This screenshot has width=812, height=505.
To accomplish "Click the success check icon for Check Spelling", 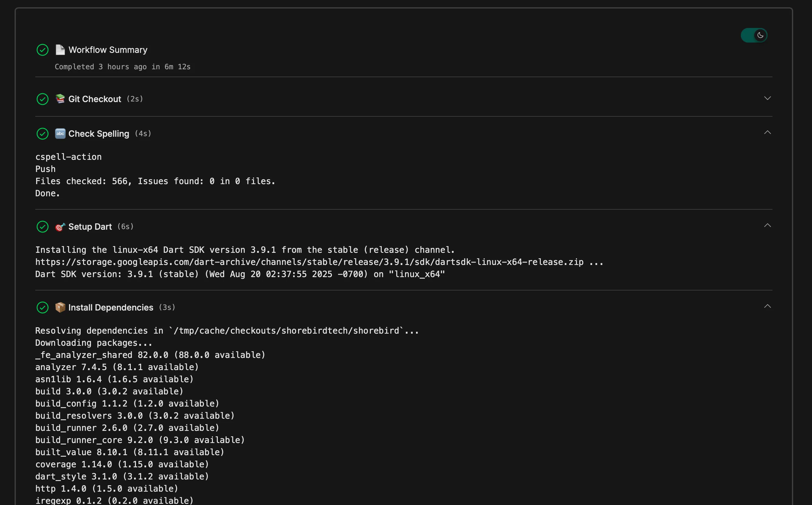I will pos(43,134).
